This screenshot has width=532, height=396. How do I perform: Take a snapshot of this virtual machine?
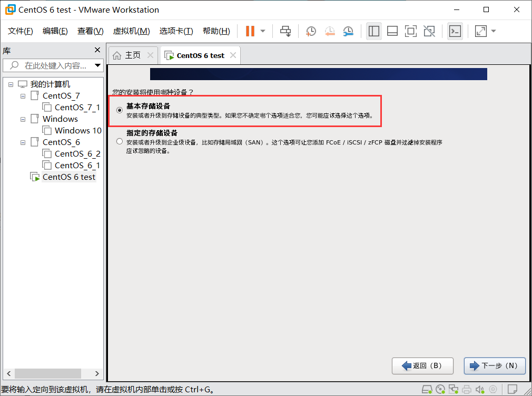click(311, 31)
